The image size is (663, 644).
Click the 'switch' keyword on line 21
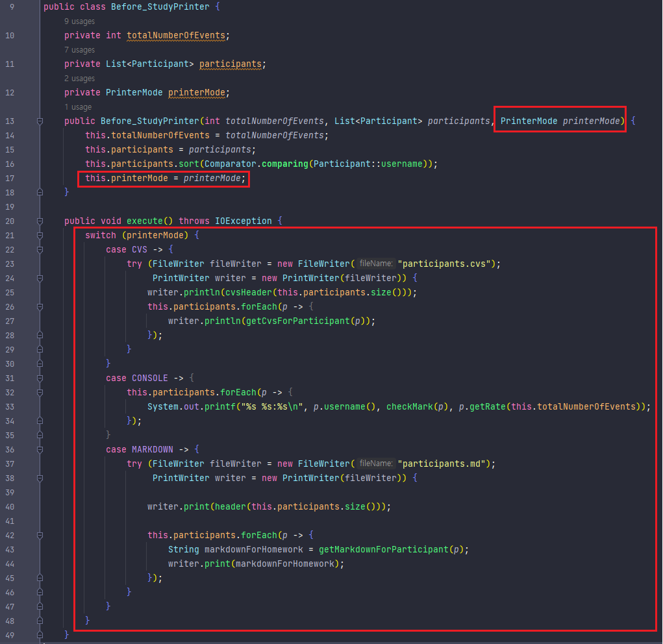tap(101, 236)
